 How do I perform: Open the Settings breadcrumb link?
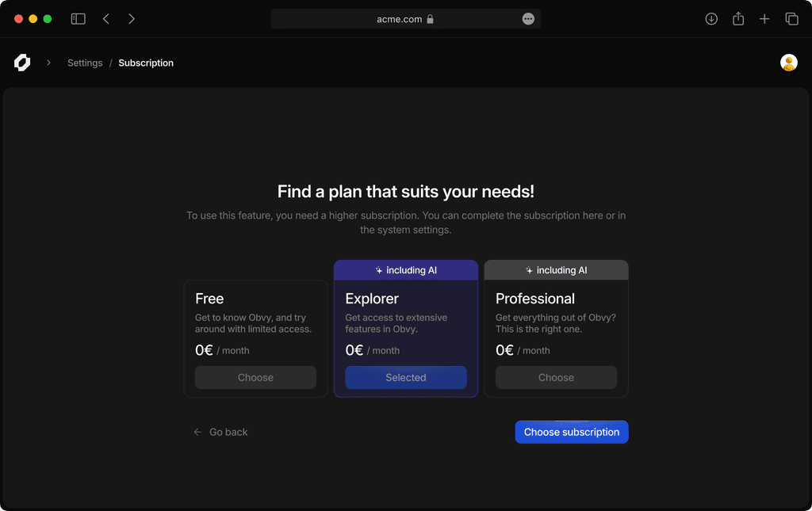[85, 63]
